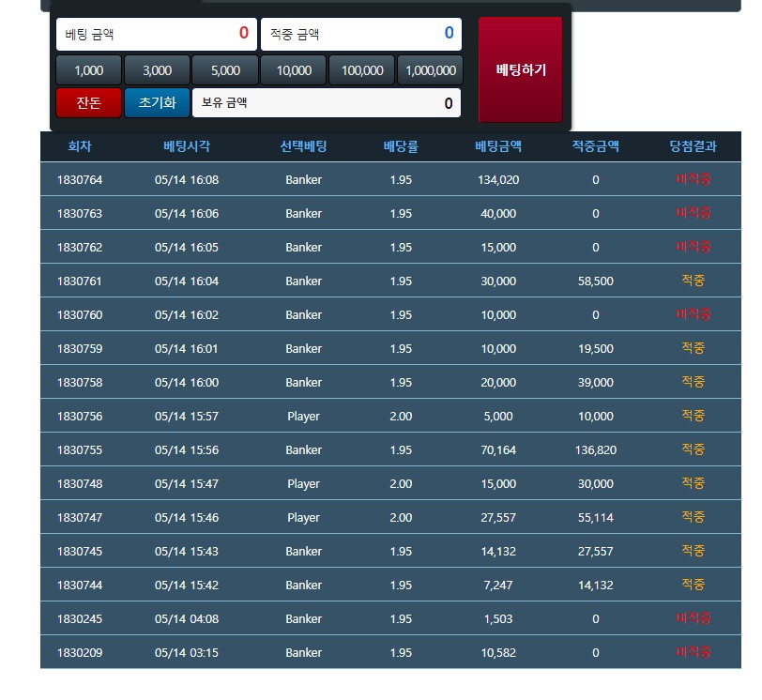Click 적중 result for round 1830761
This screenshot has width=762, height=700.
pos(693,281)
